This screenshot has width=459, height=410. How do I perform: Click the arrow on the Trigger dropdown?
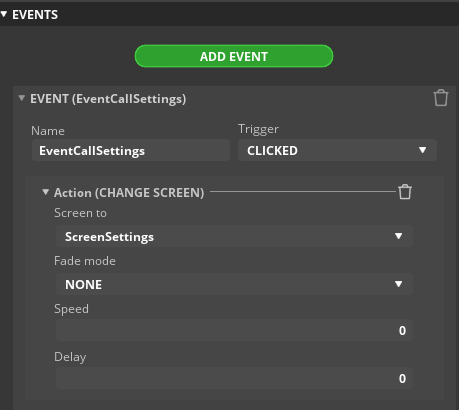coord(423,150)
